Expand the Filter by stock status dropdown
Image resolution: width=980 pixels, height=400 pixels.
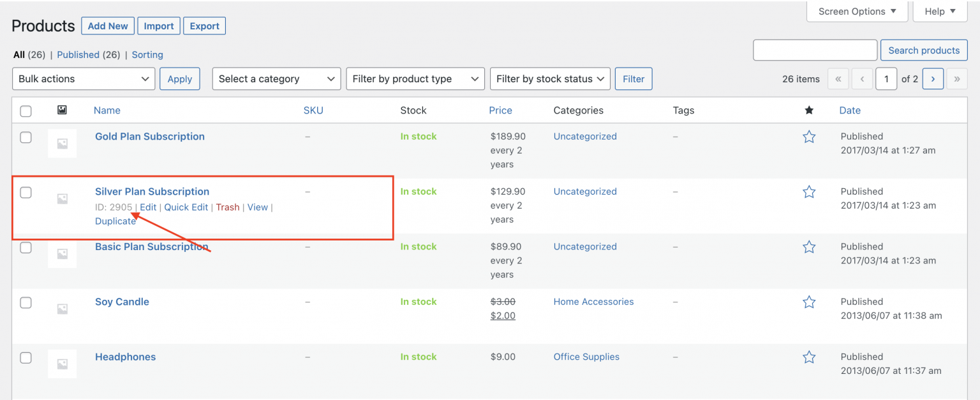(x=549, y=78)
